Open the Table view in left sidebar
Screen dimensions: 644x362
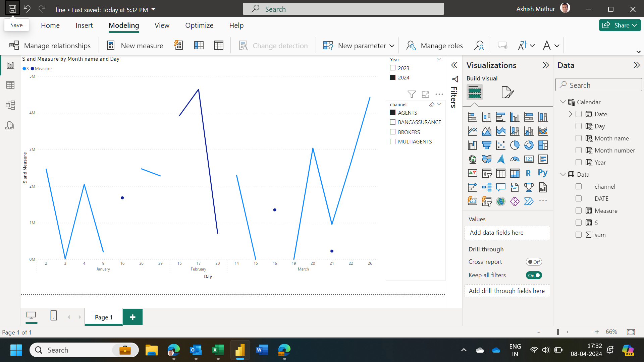pos(10,85)
